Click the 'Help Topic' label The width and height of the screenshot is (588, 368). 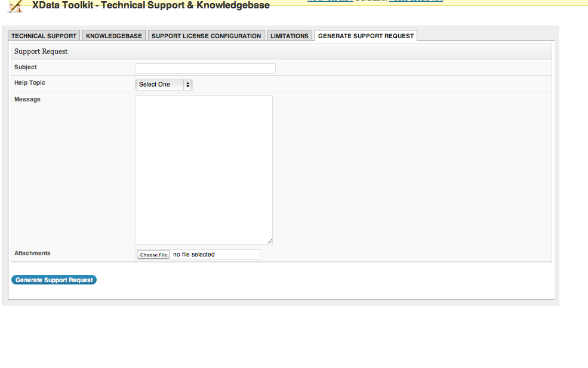click(30, 83)
